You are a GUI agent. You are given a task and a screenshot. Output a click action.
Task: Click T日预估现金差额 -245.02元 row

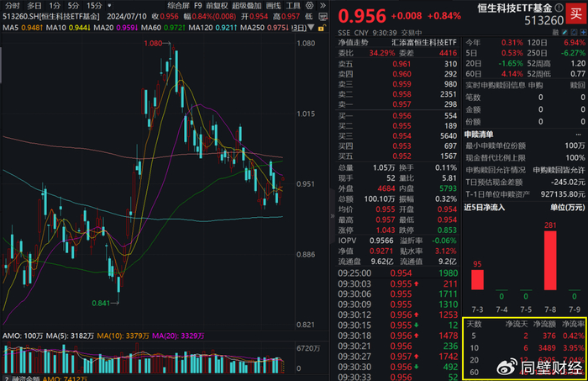pos(525,182)
